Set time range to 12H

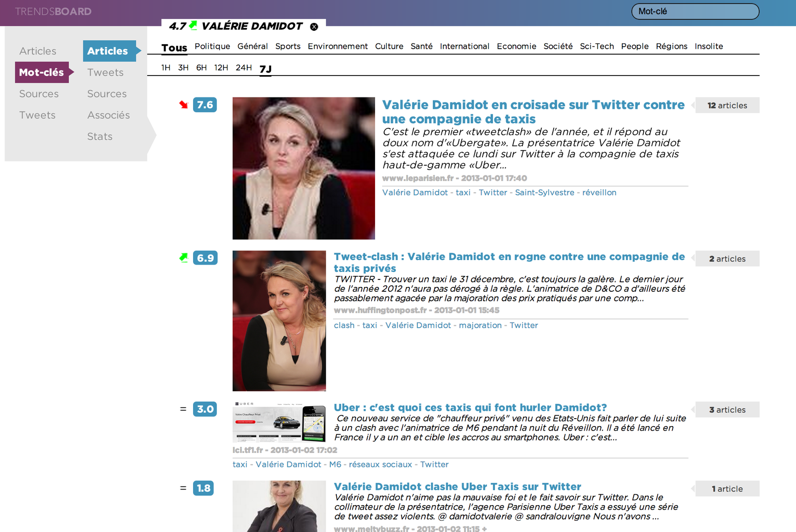coord(221,68)
